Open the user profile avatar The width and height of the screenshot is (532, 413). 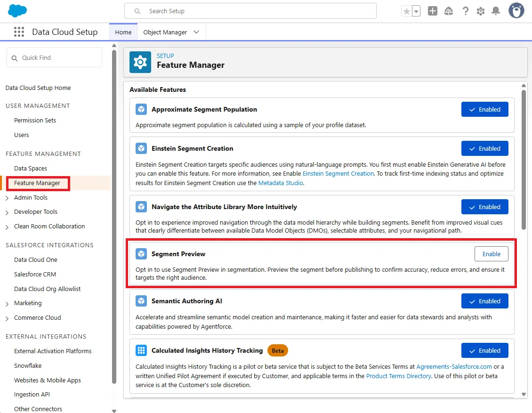pyautogui.click(x=516, y=11)
